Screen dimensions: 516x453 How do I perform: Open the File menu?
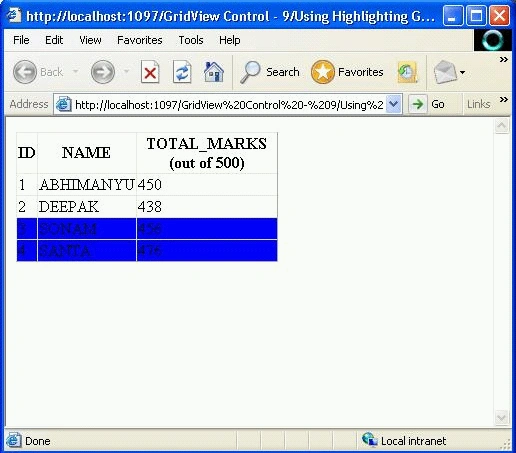(x=21, y=40)
